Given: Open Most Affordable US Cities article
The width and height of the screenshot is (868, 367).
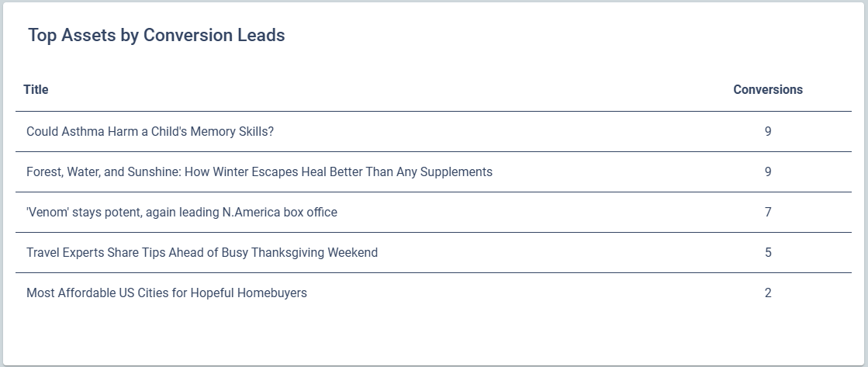Looking at the screenshot, I should [166, 293].
